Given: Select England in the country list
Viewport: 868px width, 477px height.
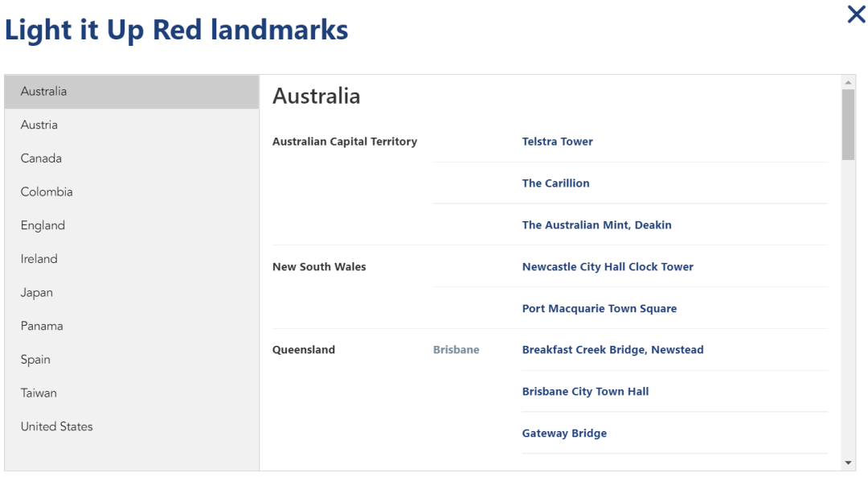Looking at the screenshot, I should click(132, 225).
